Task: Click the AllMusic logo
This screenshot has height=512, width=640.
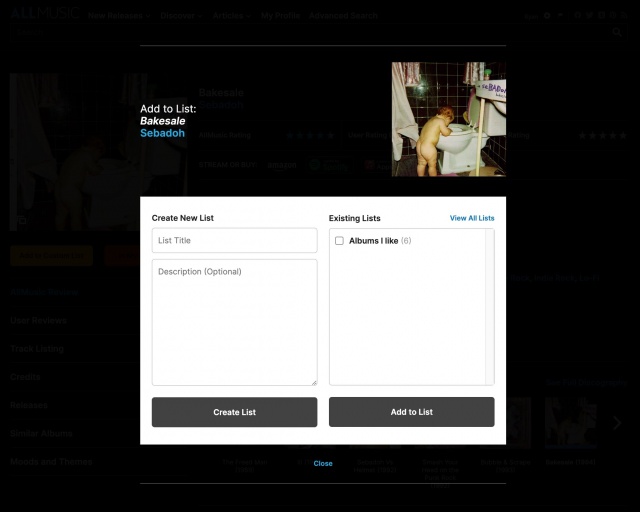Action: 45,13
